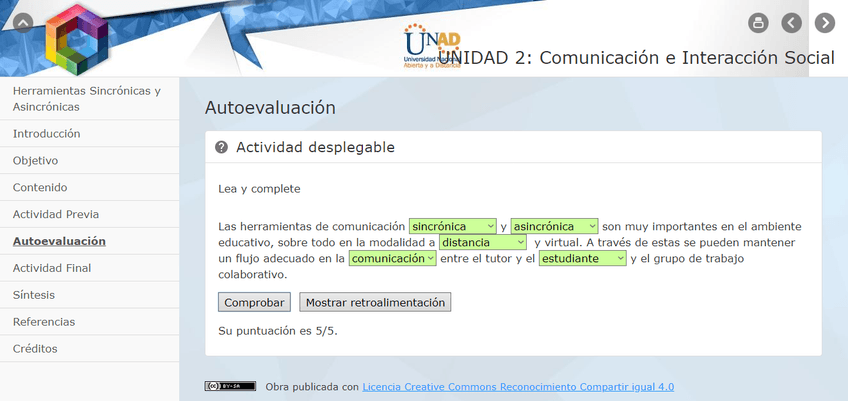
Task: Open the Actividad Final section
Action: (x=89, y=268)
